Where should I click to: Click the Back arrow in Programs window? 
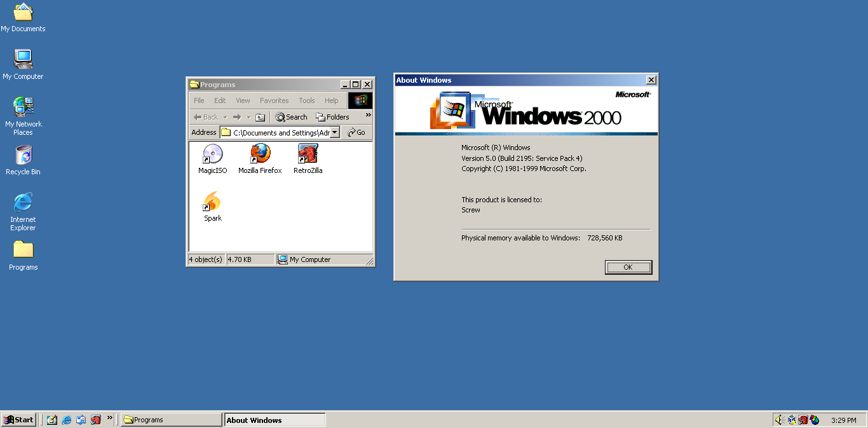pyautogui.click(x=206, y=117)
